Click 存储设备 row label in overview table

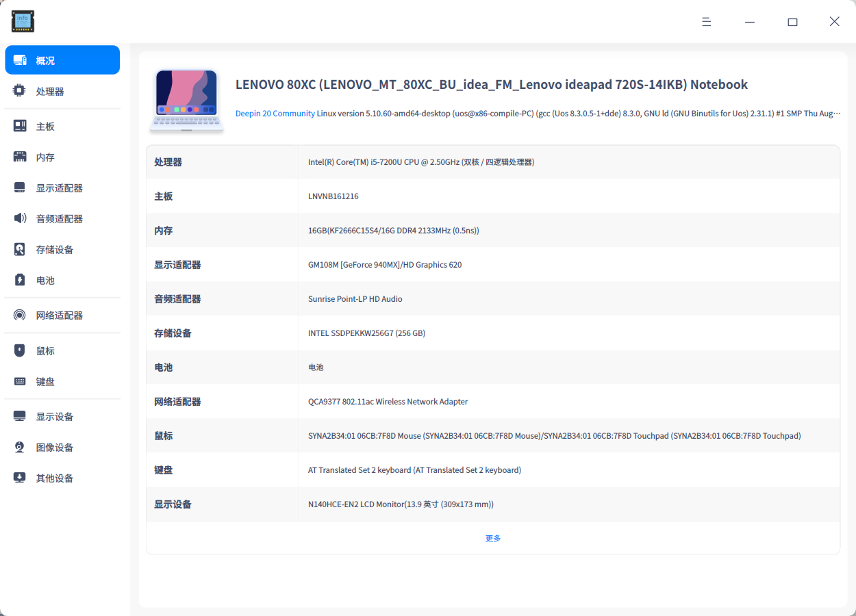coord(173,333)
